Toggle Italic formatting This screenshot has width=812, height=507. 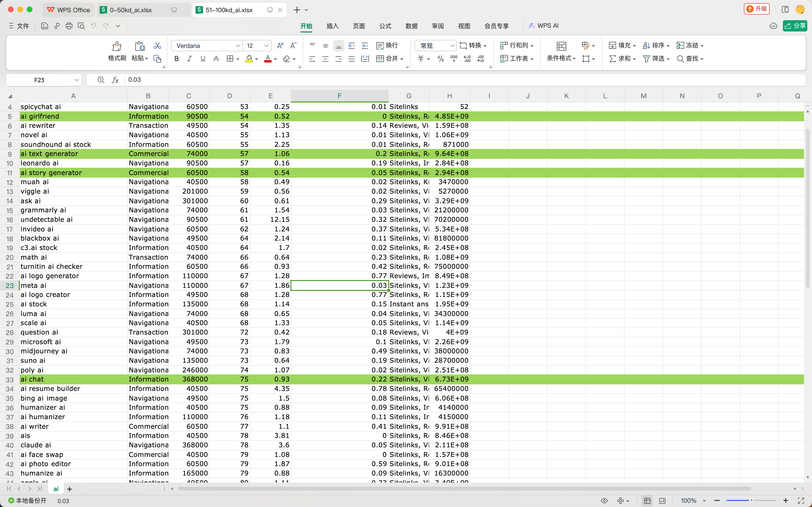pos(189,59)
